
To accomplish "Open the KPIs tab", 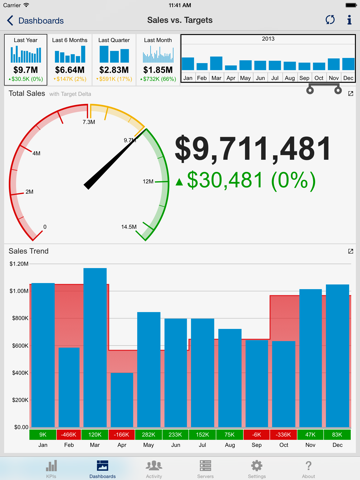I will pyautogui.click(x=51, y=469).
